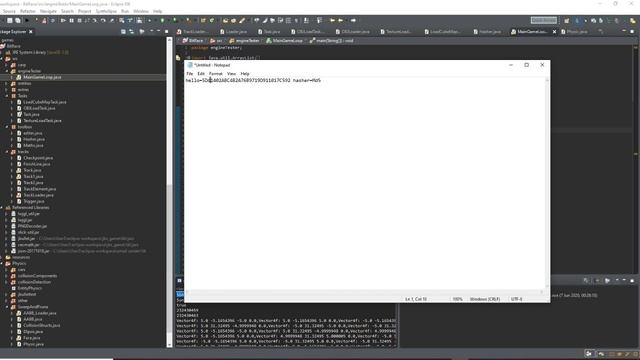Close the MainGameLoop editor tab

(554, 31)
